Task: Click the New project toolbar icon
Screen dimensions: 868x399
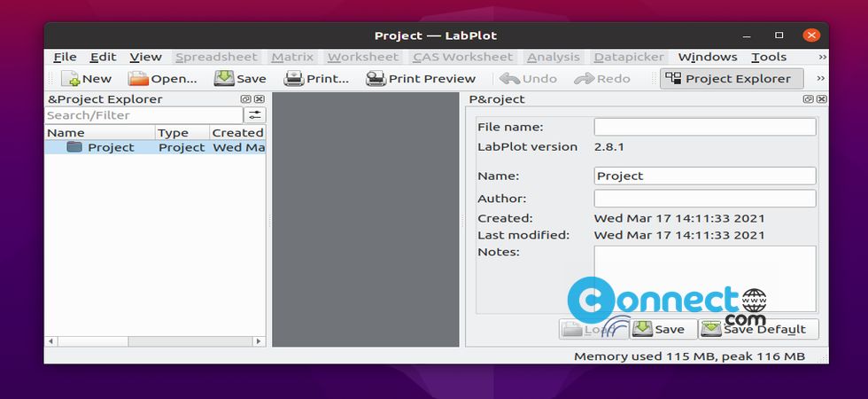Action: [x=71, y=79]
